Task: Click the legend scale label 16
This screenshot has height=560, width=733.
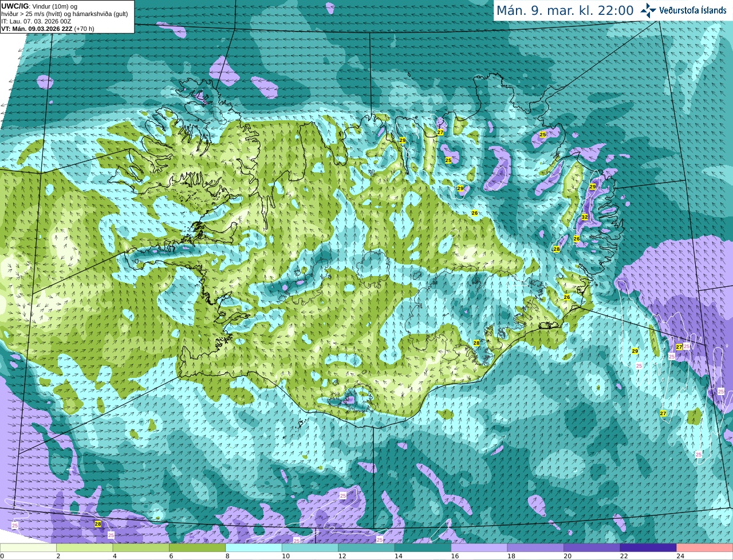Action: [454, 556]
